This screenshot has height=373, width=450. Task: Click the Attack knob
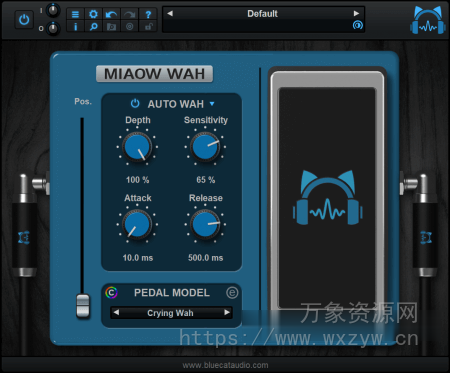(x=137, y=225)
